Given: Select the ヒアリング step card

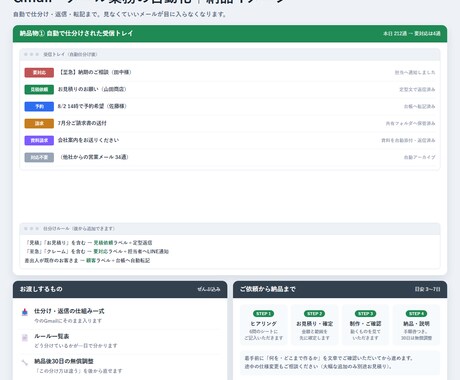Looking at the screenshot, I should click(x=263, y=325).
